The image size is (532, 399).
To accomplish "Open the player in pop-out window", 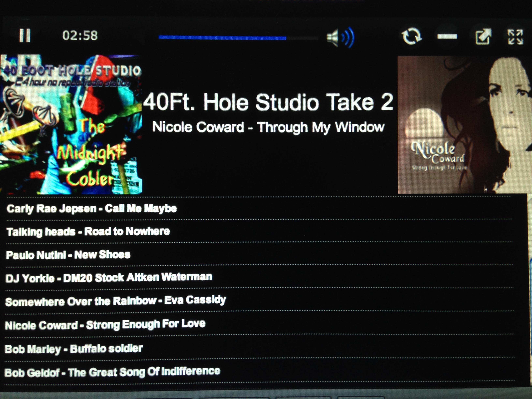I will point(483,37).
